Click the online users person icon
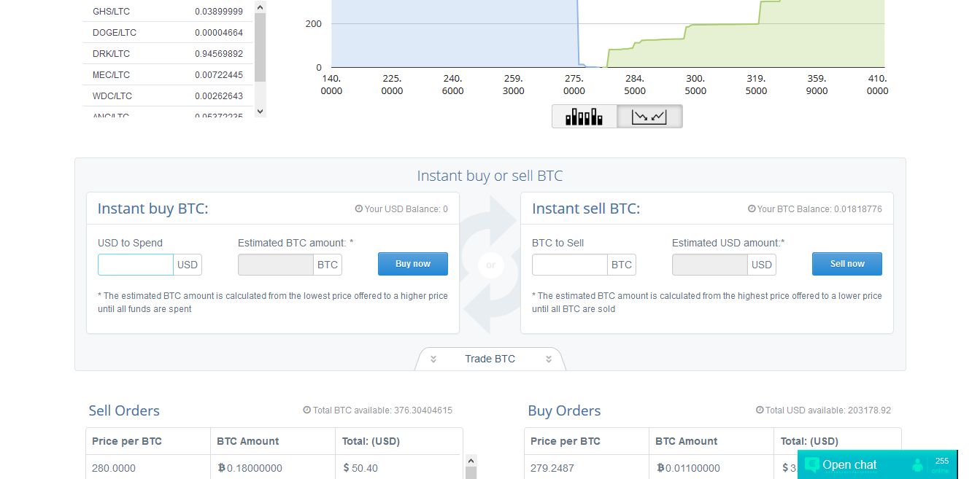Screen dimensions: 980x479 pos(917,464)
